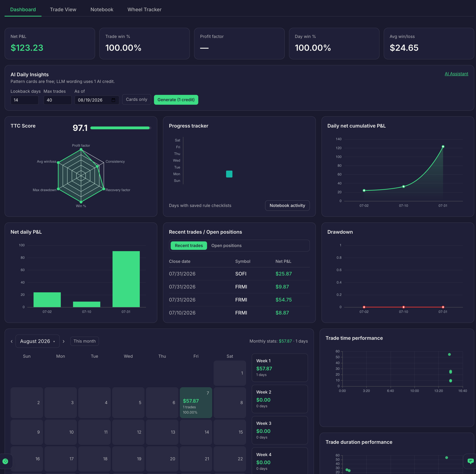This screenshot has height=474, width=476.
Task: Open the AI Assistant link
Action: 456,74
